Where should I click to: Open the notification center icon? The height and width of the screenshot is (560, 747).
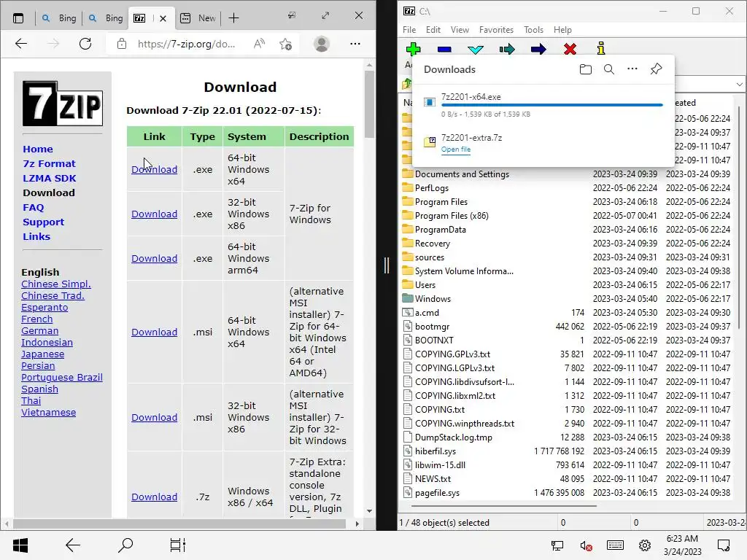724,545
